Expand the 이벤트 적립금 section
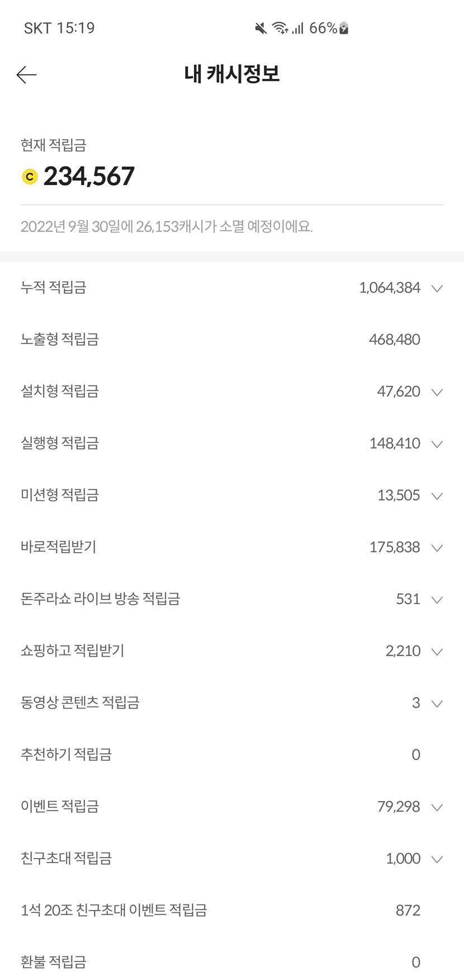 [437, 807]
